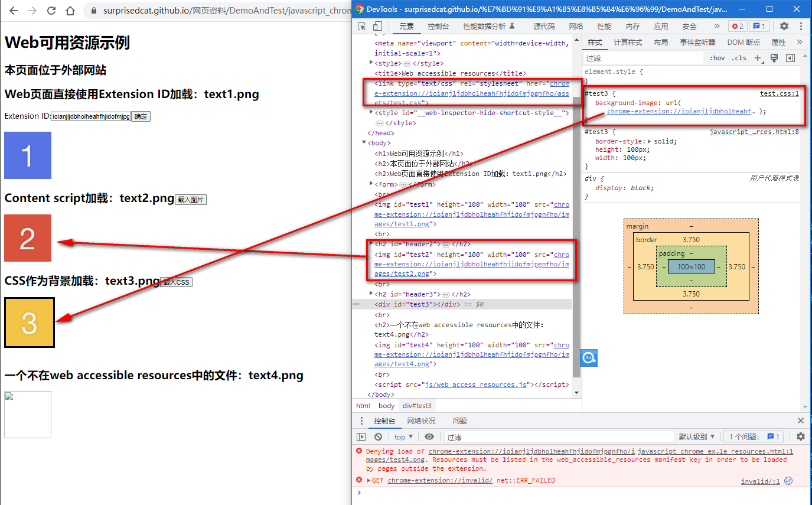Open the 问题 drawer tab
The width and height of the screenshot is (812, 505).
pyautogui.click(x=459, y=421)
